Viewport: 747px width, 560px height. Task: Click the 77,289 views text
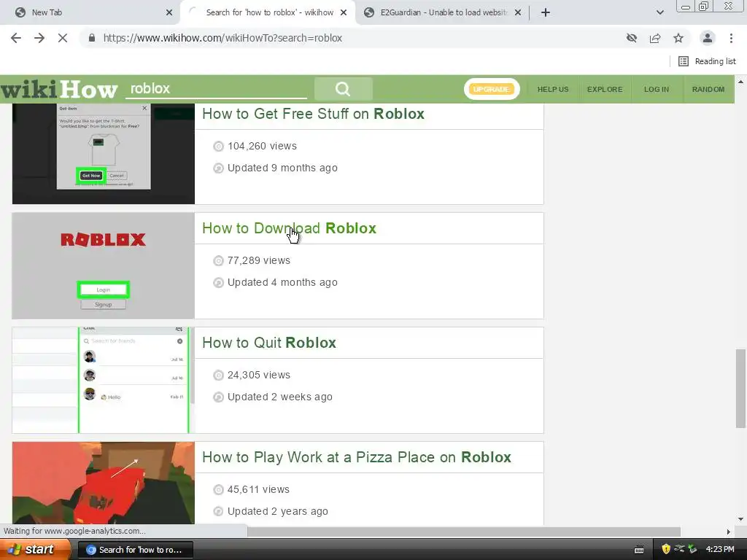(x=259, y=260)
